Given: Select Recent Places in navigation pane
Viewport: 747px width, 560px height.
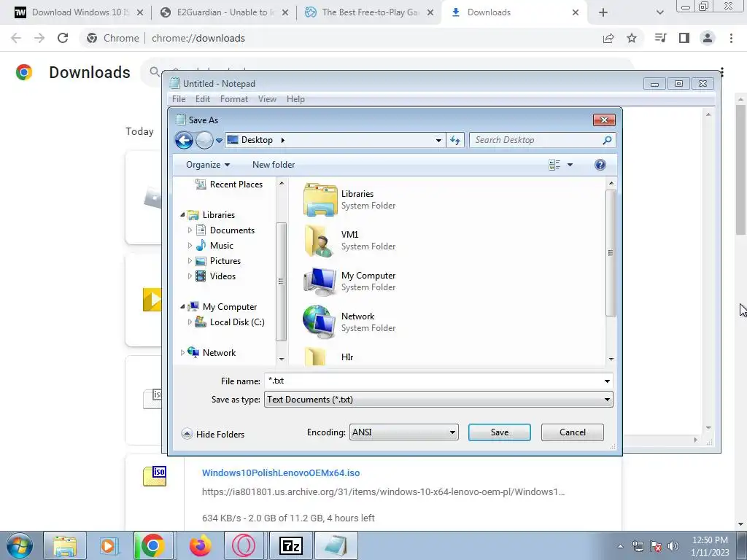Looking at the screenshot, I should coord(229,184).
